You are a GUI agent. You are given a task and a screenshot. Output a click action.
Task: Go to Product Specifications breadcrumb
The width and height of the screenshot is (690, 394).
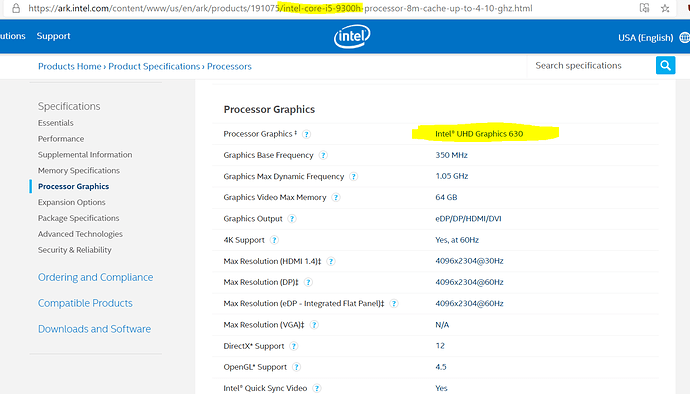click(154, 66)
